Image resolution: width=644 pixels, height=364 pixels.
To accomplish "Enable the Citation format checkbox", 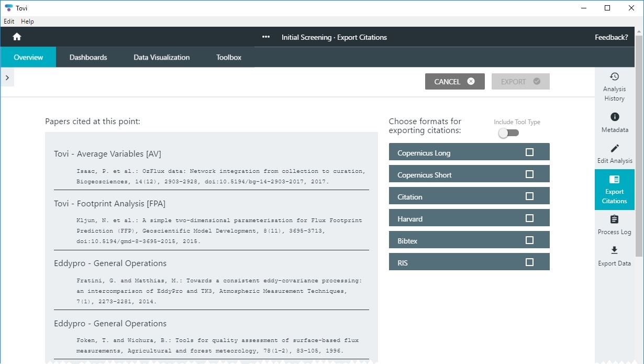I will pyautogui.click(x=529, y=196).
